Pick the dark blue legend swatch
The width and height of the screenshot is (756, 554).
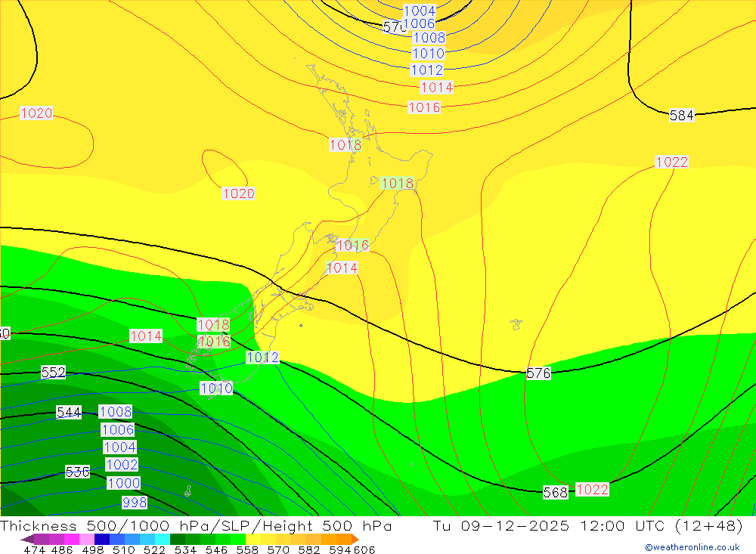pyautogui.click(x=102, y=539)
